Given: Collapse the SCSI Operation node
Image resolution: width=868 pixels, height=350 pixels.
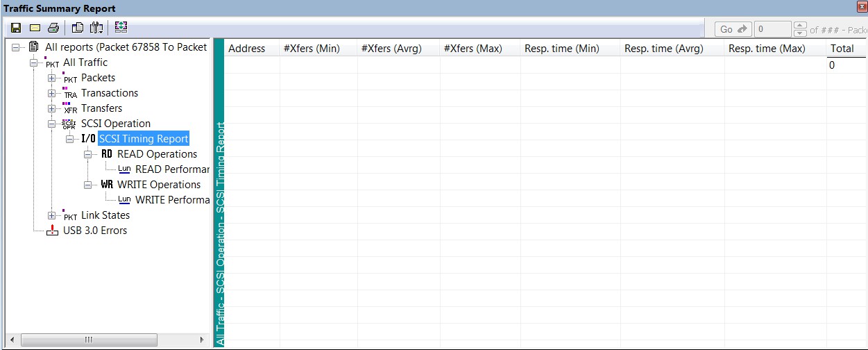Looking at the screenshot, I should (51, 124).
